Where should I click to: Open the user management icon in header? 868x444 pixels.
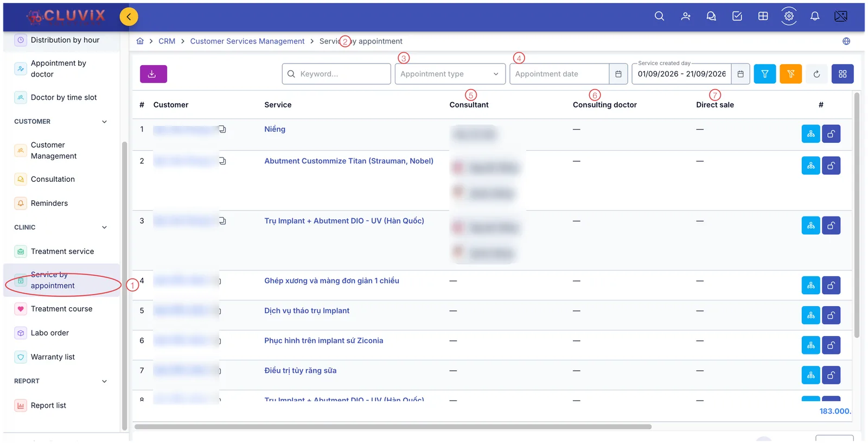point(686,16)
